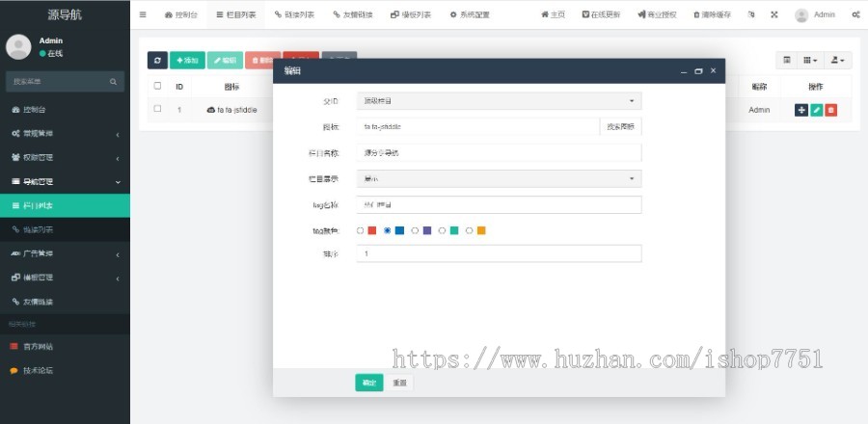Click the 重置 button in dialog footer
Image resolution: width=868 pixels, height=424 pixels.
(399, 383)
